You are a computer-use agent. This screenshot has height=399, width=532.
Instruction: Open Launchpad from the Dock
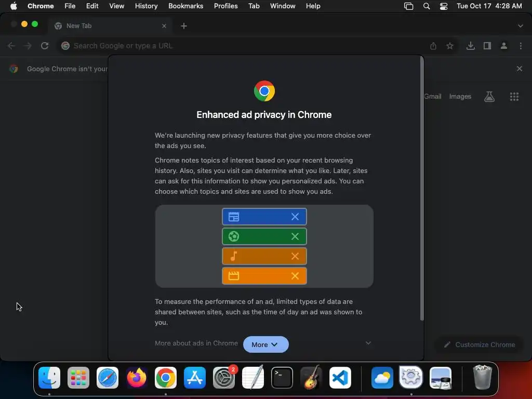(x=78, y=378)
